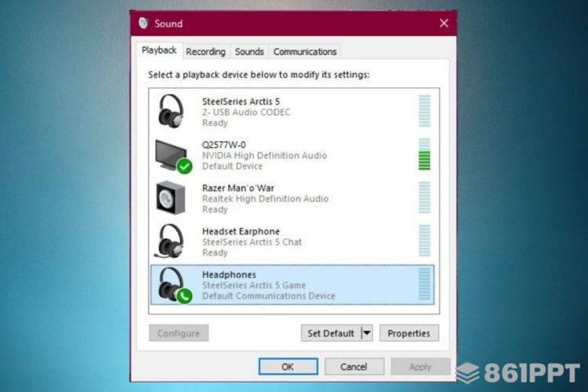Select the Q2577W-0 device name
The image size is (588, 392).
pos(224,145)
